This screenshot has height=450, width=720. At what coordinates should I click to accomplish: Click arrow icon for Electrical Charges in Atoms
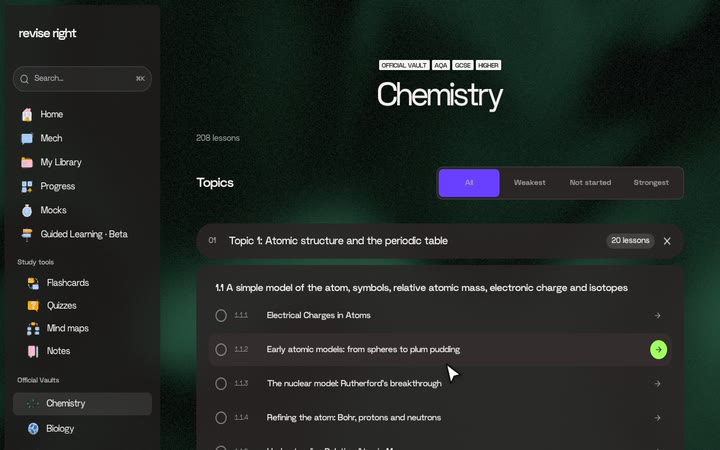point(658,316)
